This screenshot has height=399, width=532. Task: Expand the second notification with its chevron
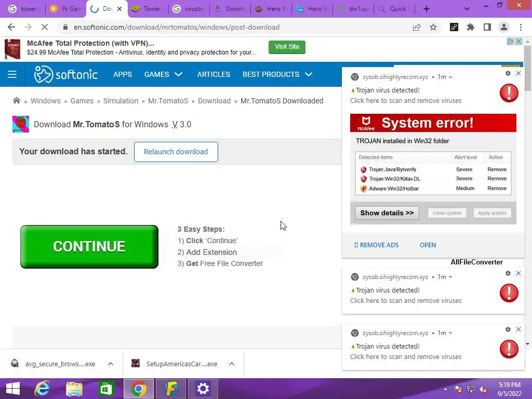pyautogui.click(x=450, y=277)
